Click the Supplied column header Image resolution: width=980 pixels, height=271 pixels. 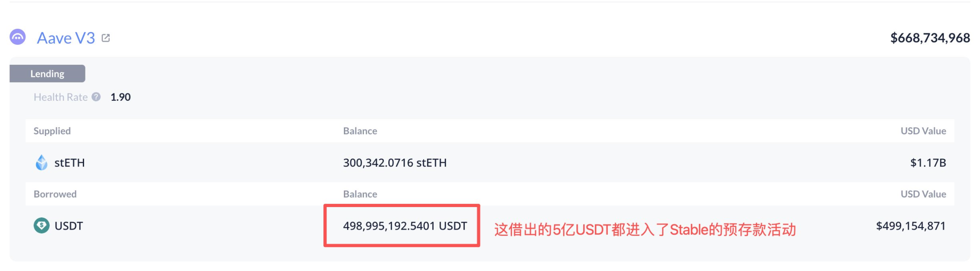(52, 131)
